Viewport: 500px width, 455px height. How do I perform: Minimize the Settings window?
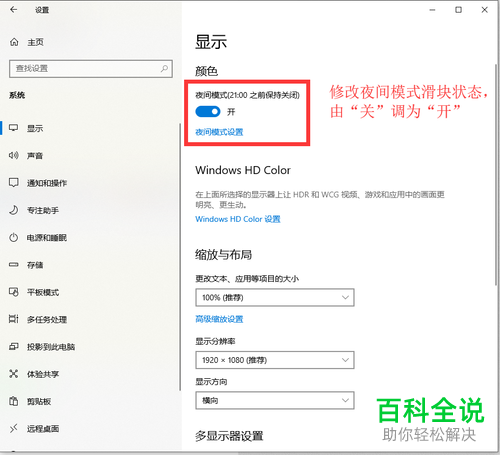coord(432,10)
